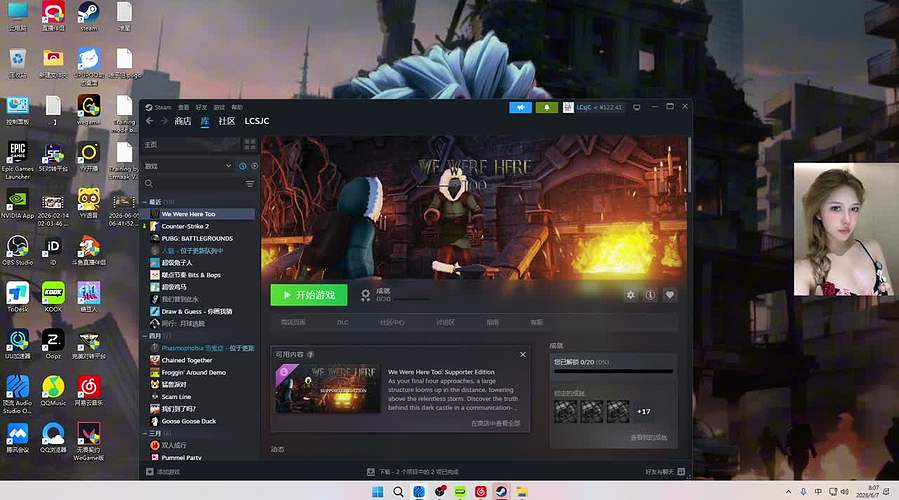Toggle the ready-to-play filter icon
The image size is (899, 500).
254,166
